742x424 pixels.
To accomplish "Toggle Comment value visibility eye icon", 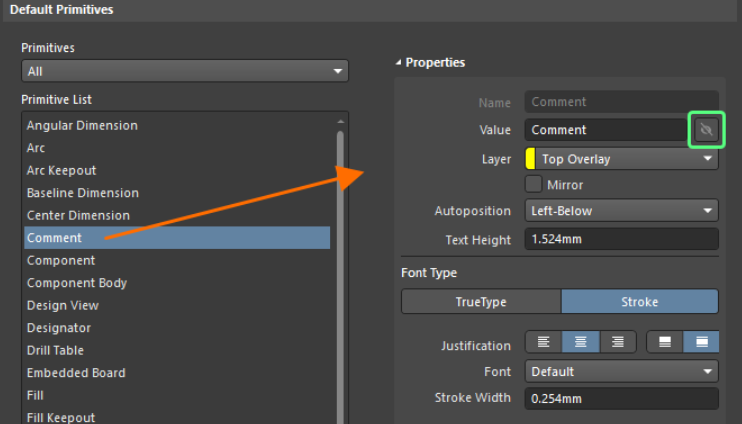I will (x=706, y=130).
